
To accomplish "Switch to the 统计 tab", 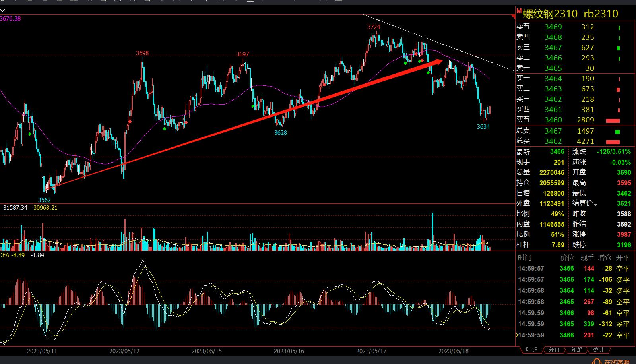I will 598,350.
